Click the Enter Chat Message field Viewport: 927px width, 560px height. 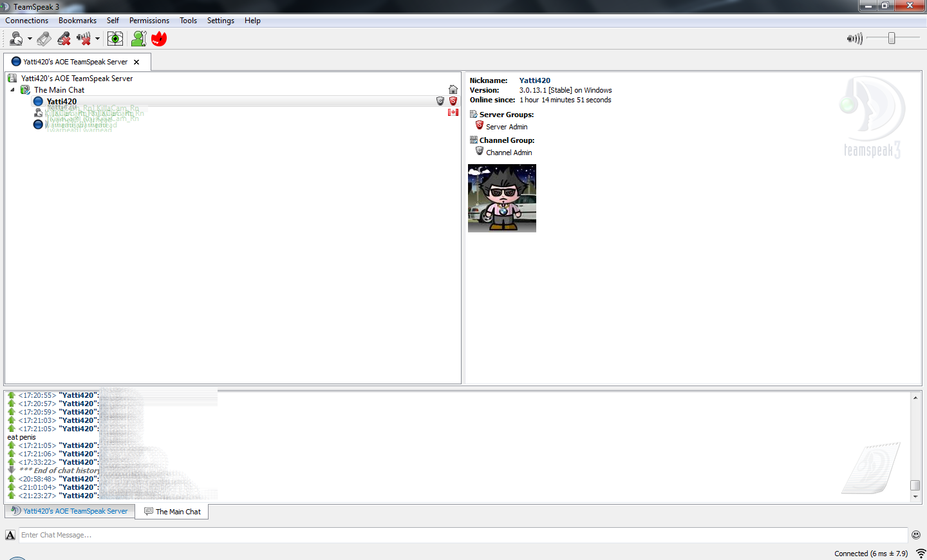coord(463,535)
